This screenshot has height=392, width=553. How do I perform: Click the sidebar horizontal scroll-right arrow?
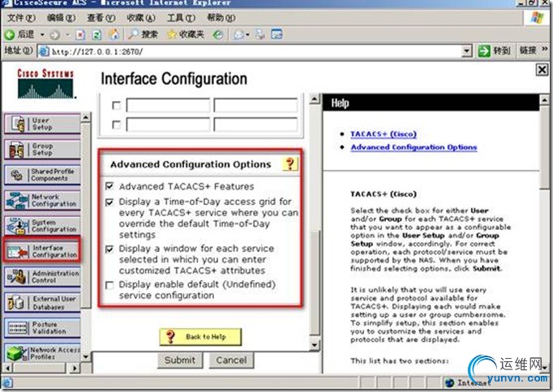74,369
